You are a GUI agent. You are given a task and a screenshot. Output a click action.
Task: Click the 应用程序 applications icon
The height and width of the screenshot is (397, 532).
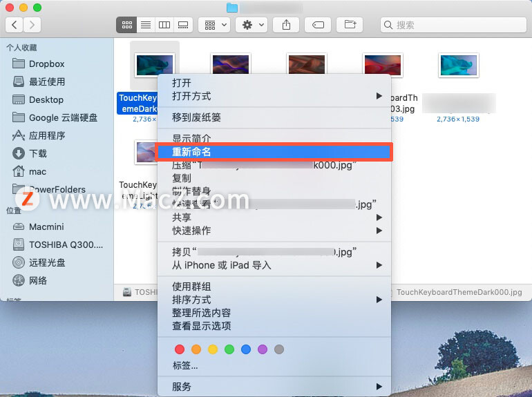19,135
